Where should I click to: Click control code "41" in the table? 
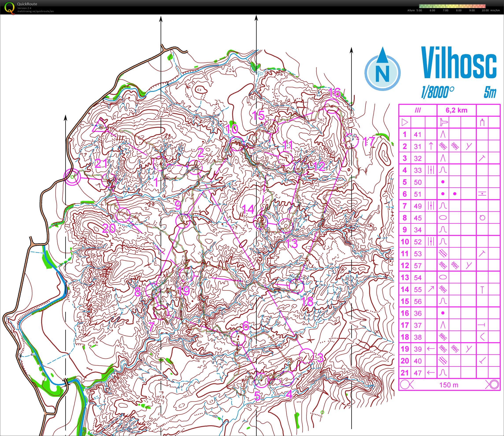417,135
